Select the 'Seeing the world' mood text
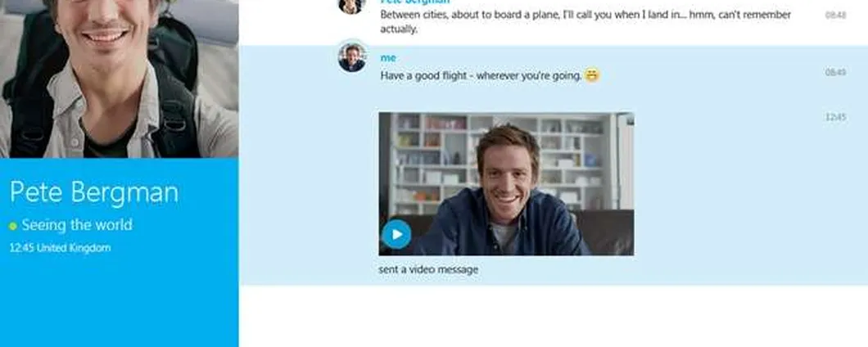868x347 pixels. click(x=77, y=225)
